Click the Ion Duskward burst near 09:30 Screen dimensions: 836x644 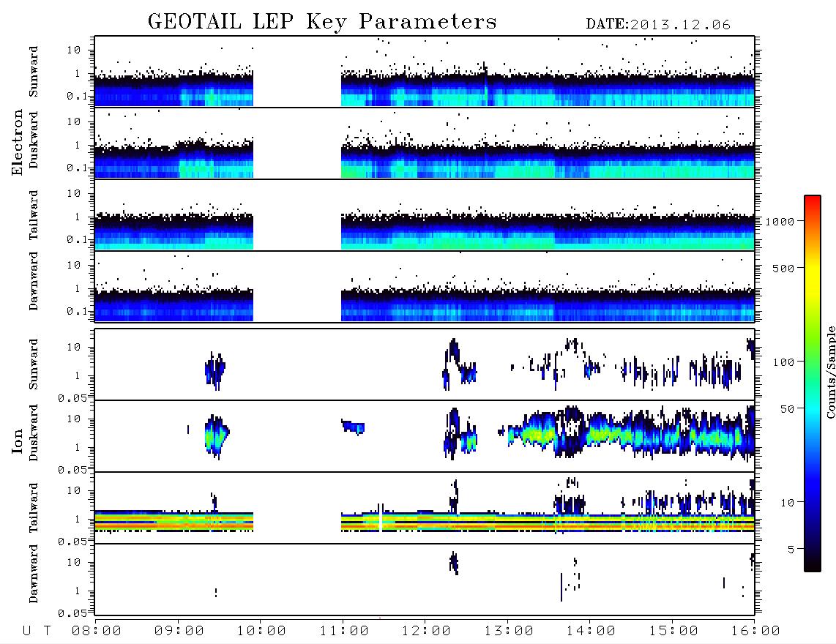tap(216, 436)
